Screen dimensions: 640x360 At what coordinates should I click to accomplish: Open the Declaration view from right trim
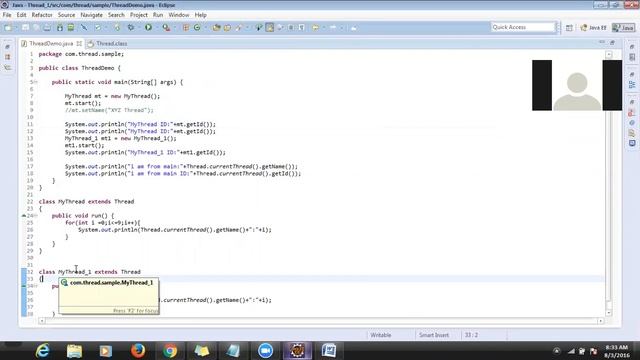click(632, 133)
